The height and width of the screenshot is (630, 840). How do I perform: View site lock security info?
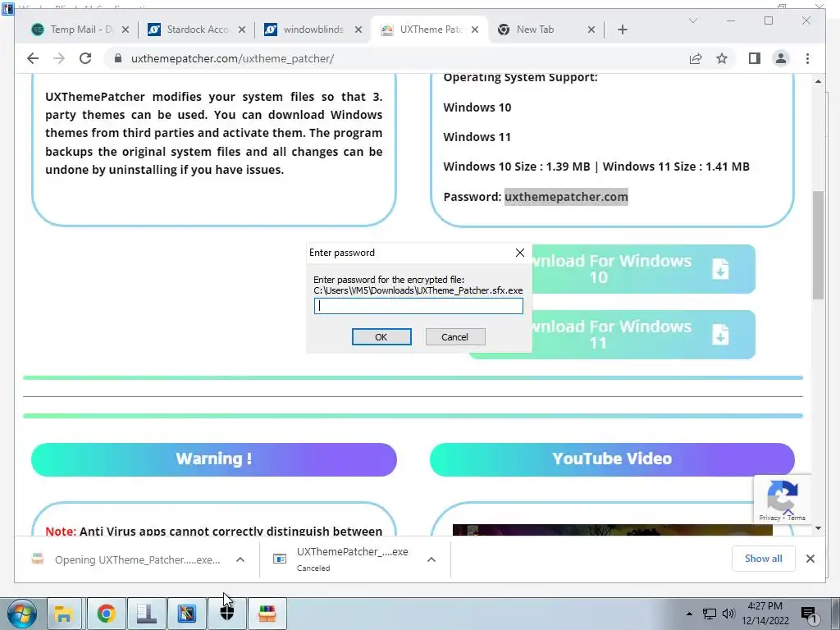coord(118,58)
